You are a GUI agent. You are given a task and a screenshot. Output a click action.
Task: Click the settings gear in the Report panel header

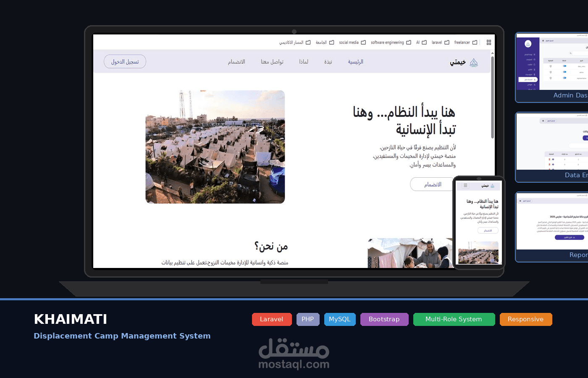(520, 201)
